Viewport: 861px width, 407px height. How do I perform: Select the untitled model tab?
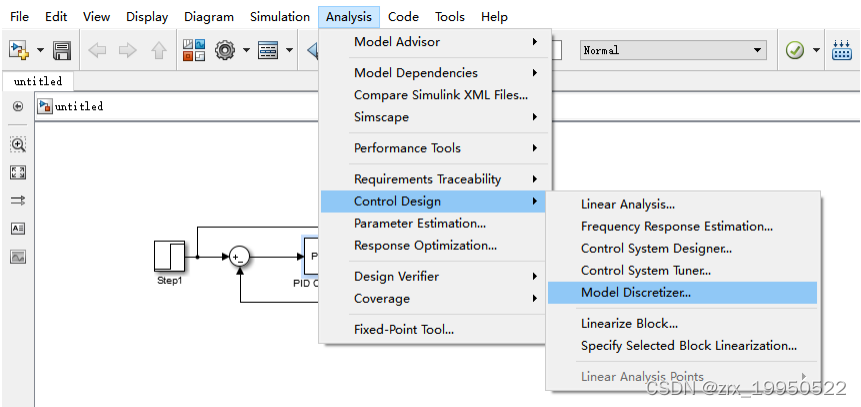tap(38, 82)
